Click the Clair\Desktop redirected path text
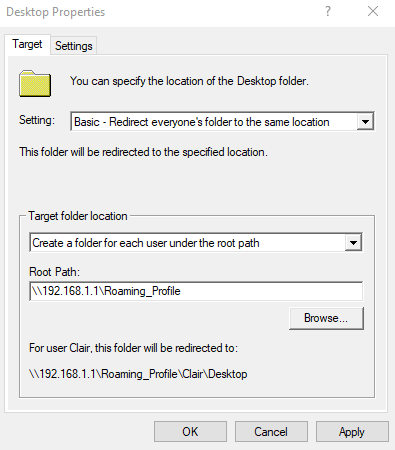 (x=138, y=374)
